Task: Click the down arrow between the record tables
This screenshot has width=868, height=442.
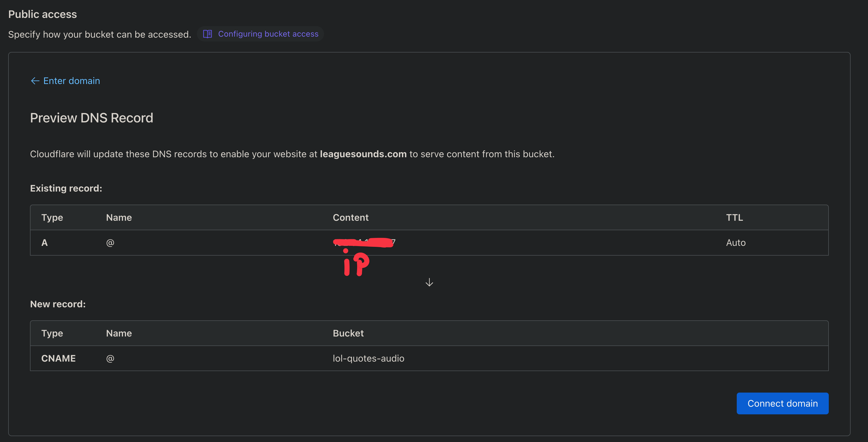Action: [x=429, y=282]
